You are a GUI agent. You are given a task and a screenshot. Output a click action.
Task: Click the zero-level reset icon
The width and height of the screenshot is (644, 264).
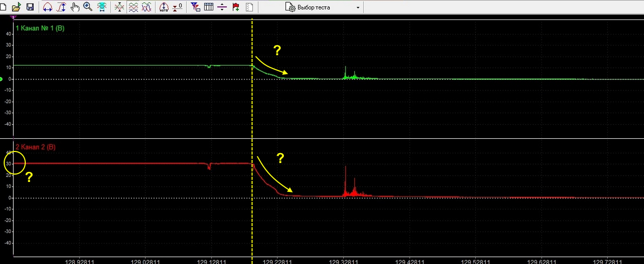[178, 7]
